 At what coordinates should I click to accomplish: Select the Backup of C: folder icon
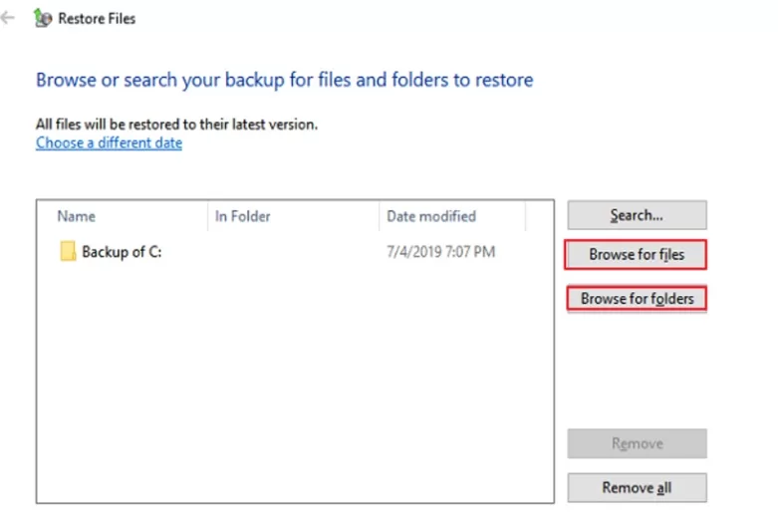pyautogui.click(x=68, y=251)
